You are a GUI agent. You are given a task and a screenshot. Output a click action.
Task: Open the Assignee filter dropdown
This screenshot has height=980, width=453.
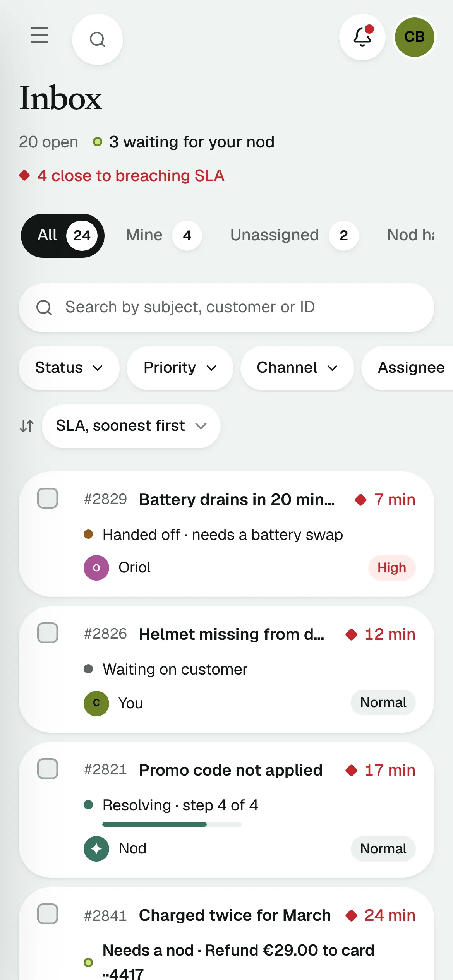[407, 368]
